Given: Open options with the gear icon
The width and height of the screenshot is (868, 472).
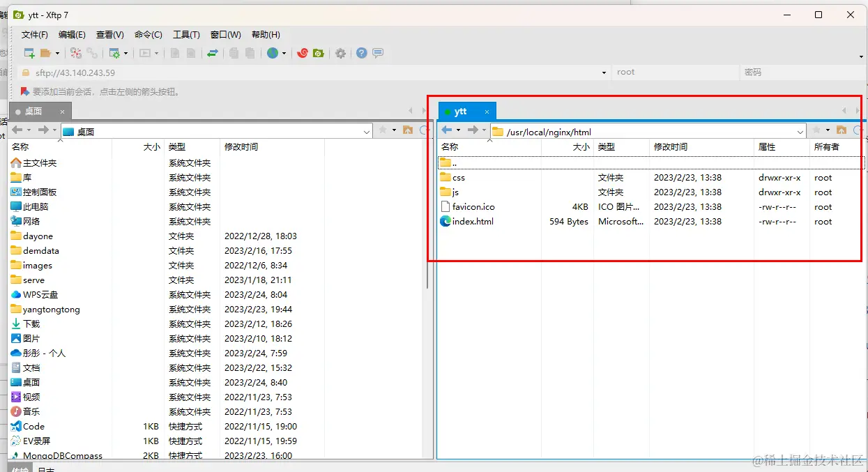Looking at the screenshot, I should 340,53.
